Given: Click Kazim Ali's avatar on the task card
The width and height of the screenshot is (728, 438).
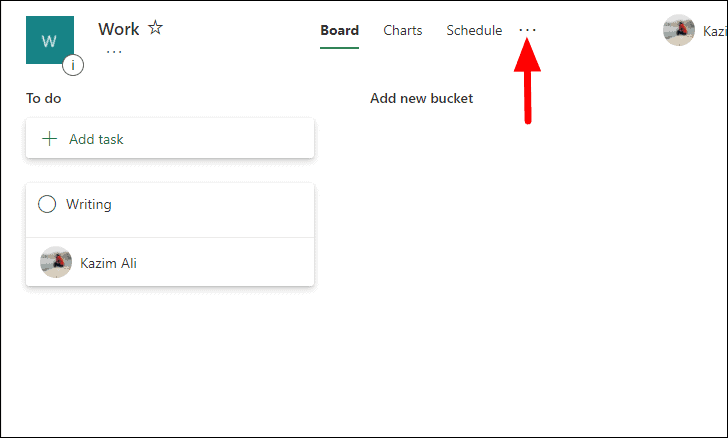Looking at the screenshot, I should click(x=56, y=262).
